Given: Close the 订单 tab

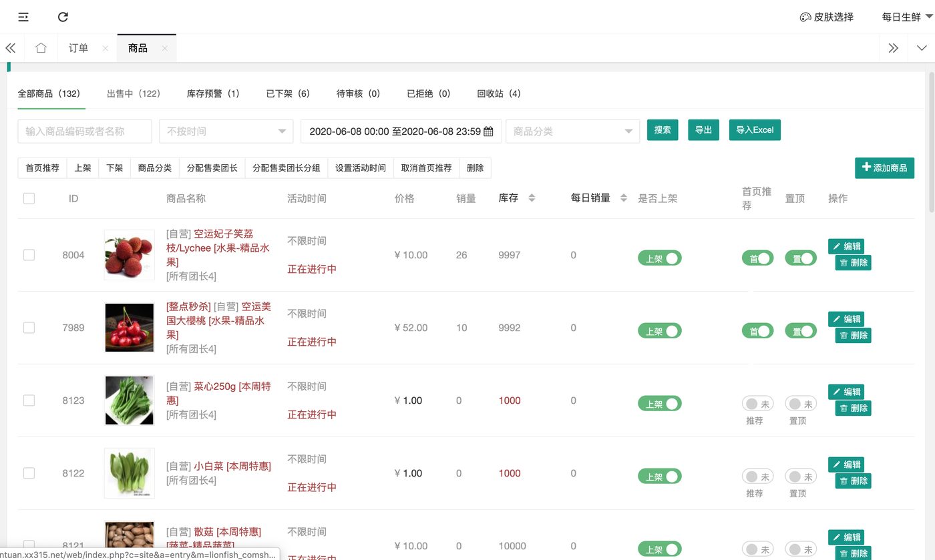Looking at the screenshot, I should pos(106,49).
